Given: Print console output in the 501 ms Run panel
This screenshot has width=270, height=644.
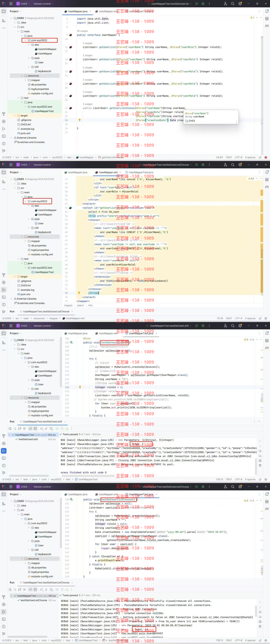Looking at the screenshot, I should point(260,621).
